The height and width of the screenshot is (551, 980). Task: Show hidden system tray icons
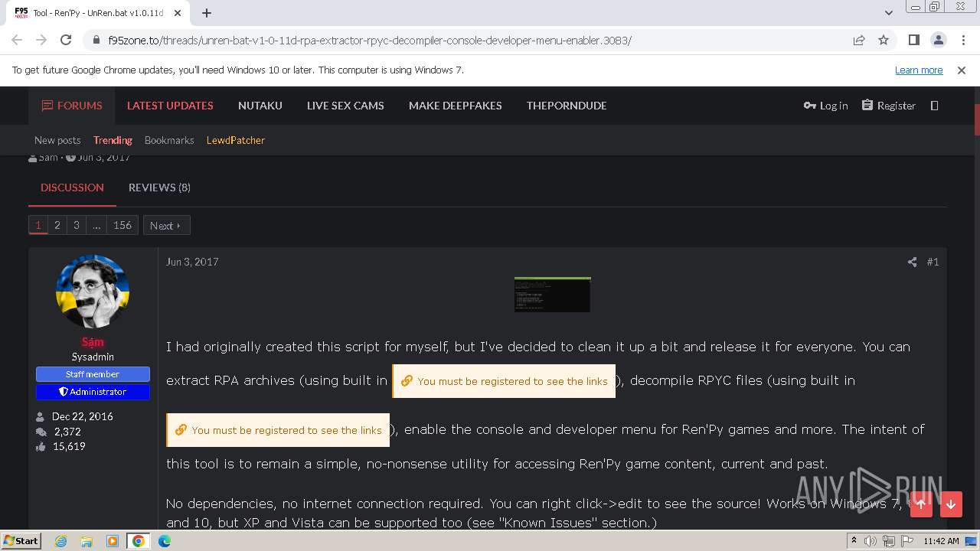854,541
